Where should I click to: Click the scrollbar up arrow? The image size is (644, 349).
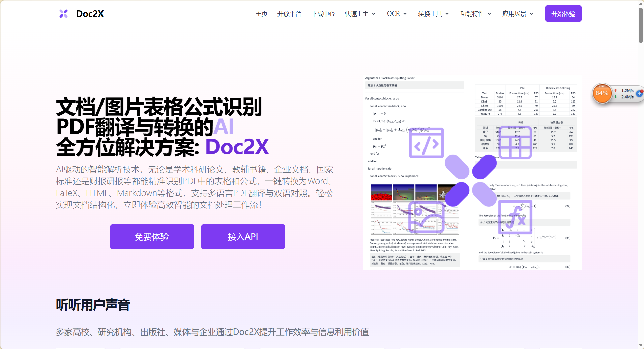641,3
